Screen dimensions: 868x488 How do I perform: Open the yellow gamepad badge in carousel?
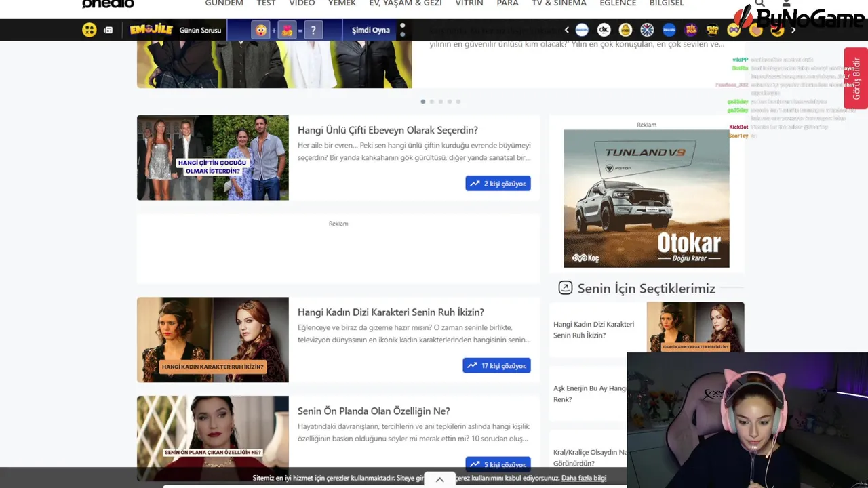[x=734, y=30]
